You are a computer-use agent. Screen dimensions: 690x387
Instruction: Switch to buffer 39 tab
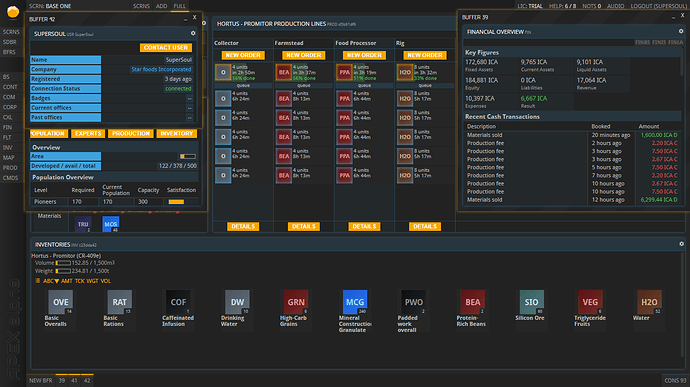click(62, 380)
